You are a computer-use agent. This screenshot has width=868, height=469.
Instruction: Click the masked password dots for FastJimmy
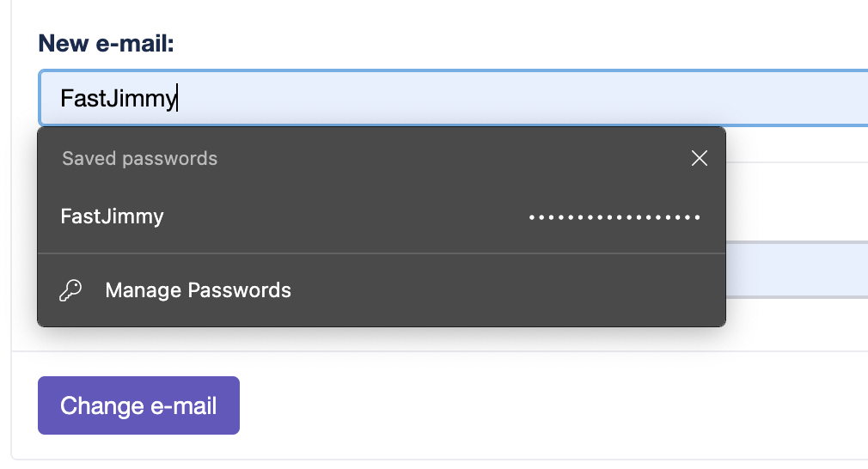pyautogui.click(x=614, y=217)
